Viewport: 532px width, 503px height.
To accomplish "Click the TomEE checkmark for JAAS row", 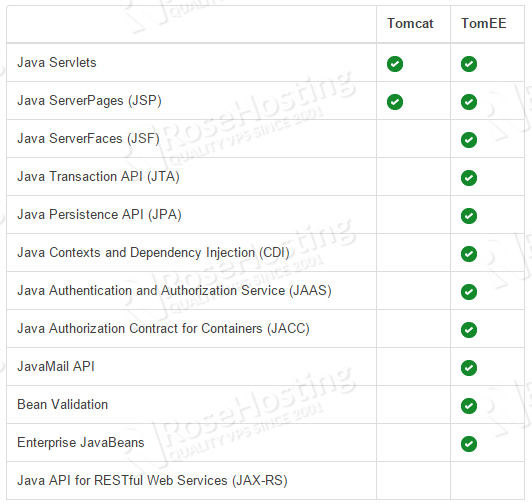I will tap(469, 292).
